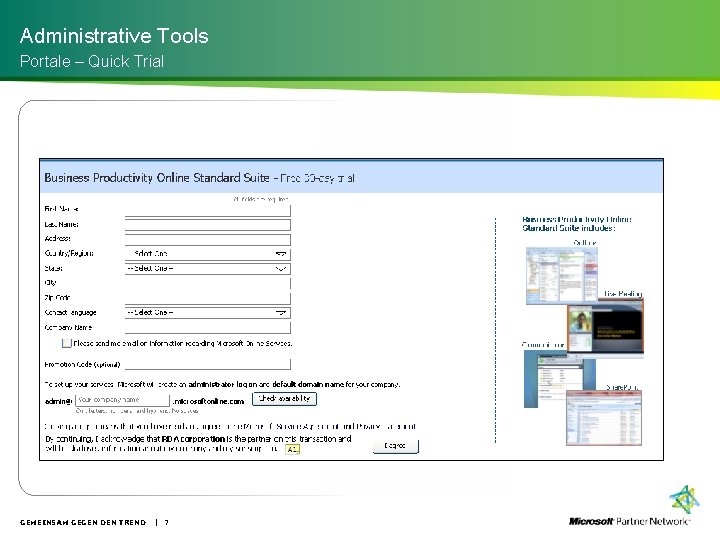The image size is (720, 540).
Task: Click the I agree button
Action: 395,446
